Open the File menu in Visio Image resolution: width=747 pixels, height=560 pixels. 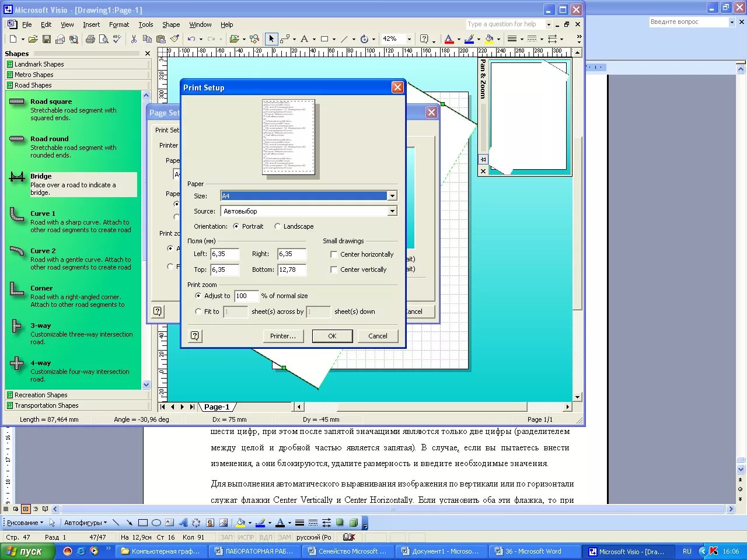coord(27,24)
